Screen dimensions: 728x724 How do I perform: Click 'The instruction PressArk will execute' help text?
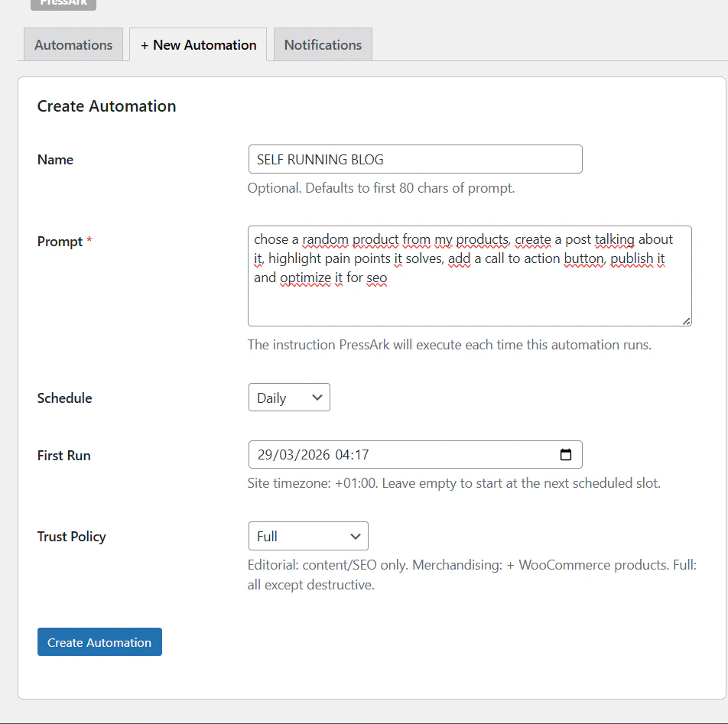[450, 345]
